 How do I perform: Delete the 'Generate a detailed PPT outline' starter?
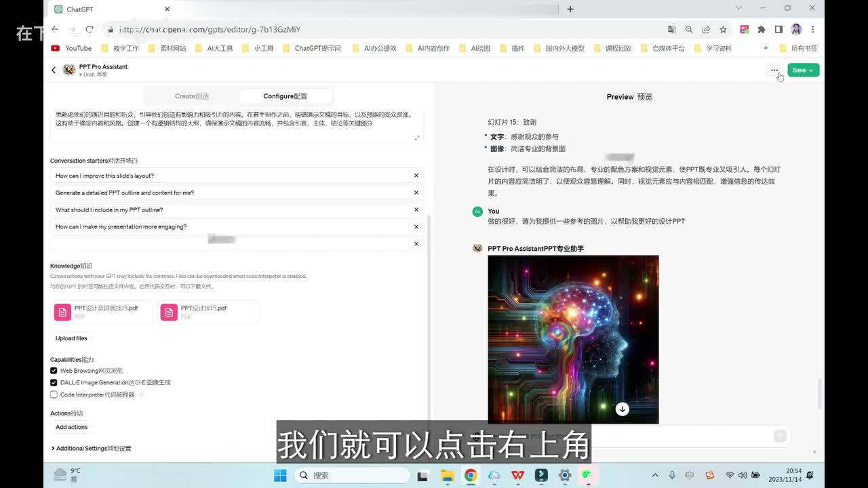[416, 192]
